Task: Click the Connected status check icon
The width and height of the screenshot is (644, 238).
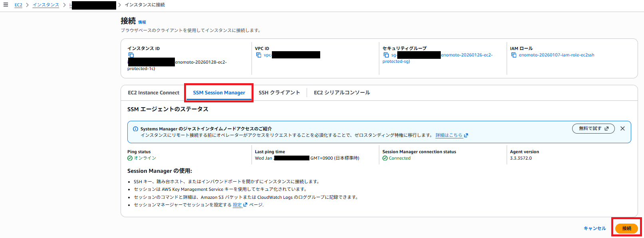Action: click(385, 158)
